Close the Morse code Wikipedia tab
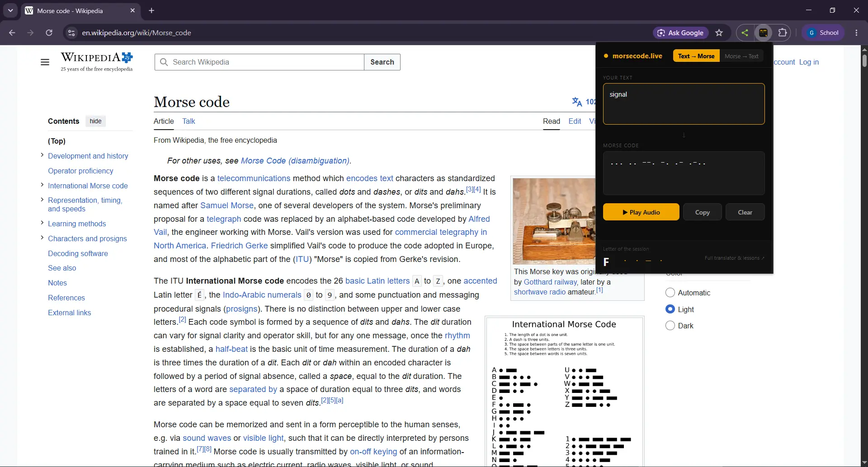The width and height of the screenshot is (868, 467). coord(132,10)
